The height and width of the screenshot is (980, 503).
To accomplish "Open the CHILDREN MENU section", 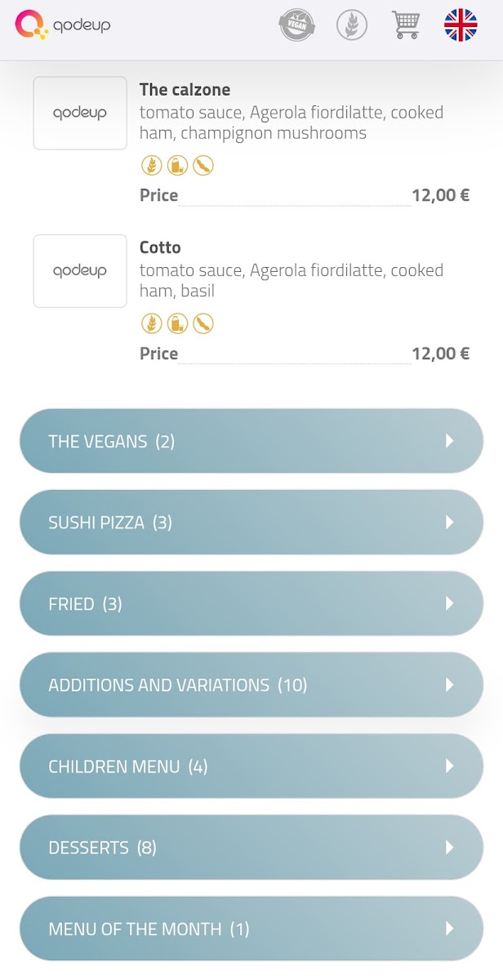I will pos(251,766).
